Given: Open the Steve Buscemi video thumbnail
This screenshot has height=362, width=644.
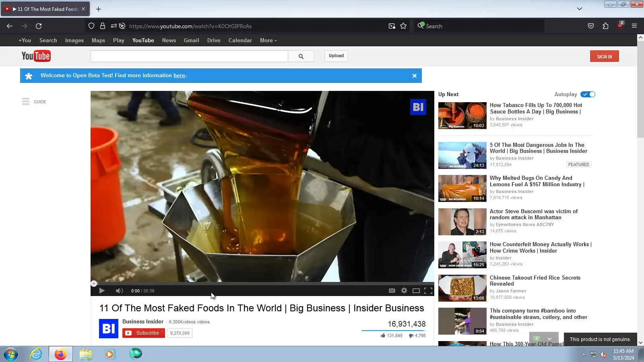Looking at the screenshot, I should click(462, 222).
